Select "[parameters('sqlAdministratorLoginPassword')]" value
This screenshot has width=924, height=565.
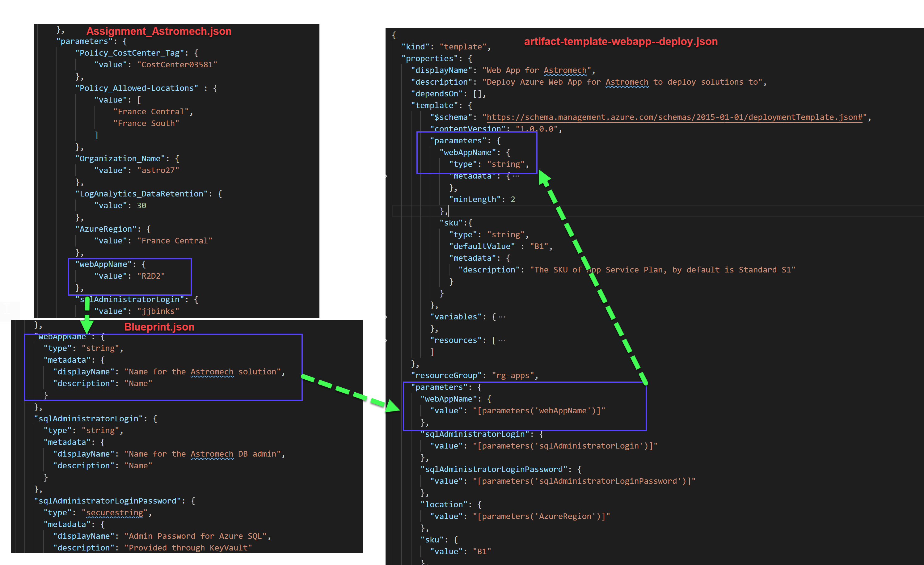(x=584, y=481)
